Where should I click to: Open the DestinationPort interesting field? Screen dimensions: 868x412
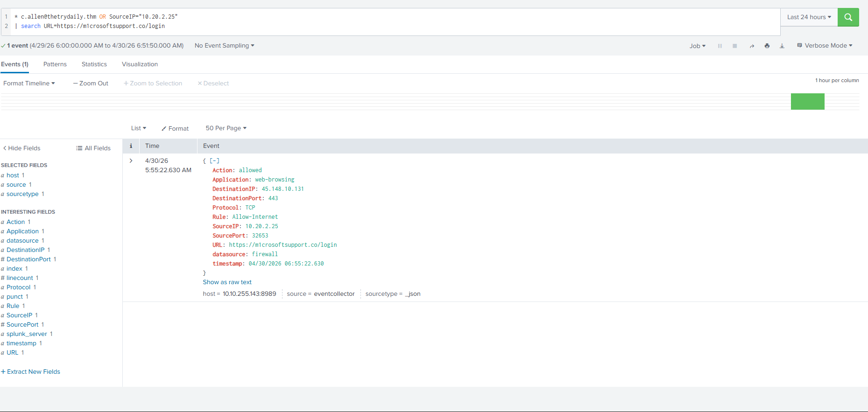click(28, 259)
